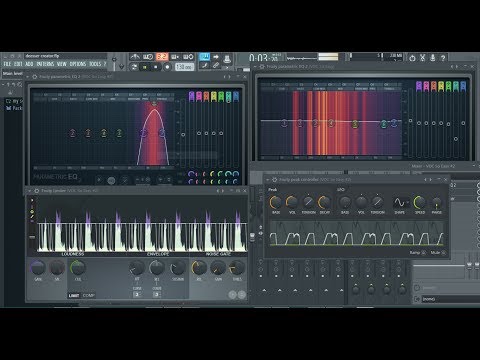Open the TOOLS menu

click(95, 64)
